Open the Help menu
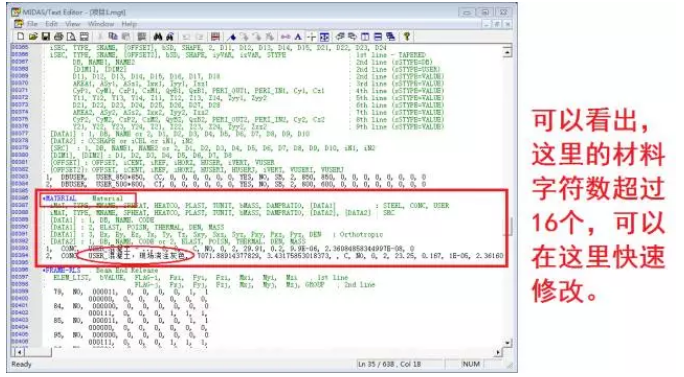 click(129, 24)
